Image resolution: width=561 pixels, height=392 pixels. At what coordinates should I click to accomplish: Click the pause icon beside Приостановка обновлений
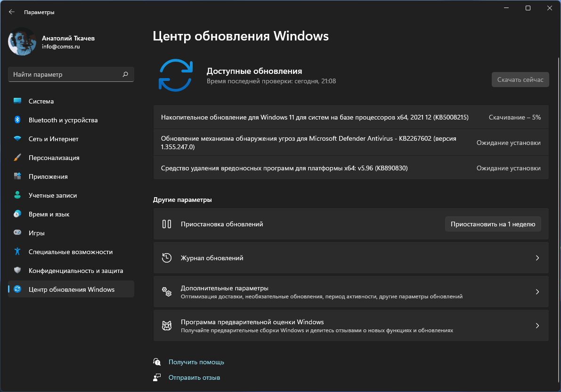pos(167,224)
